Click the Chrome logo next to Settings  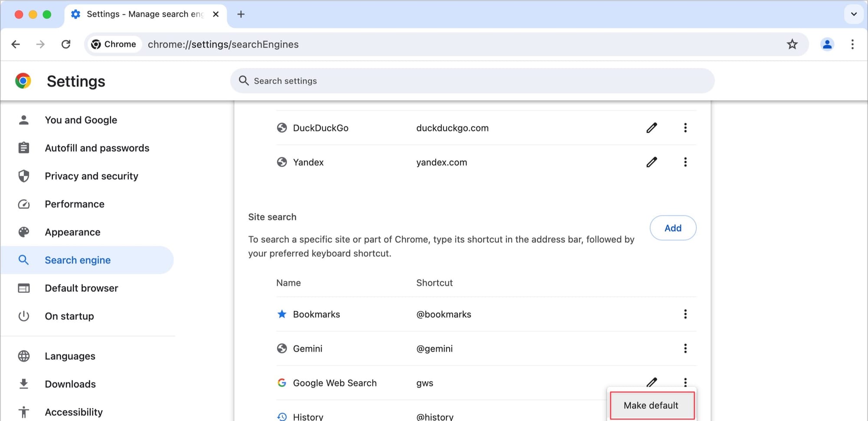pyautogui.click(x=23, y=81)
